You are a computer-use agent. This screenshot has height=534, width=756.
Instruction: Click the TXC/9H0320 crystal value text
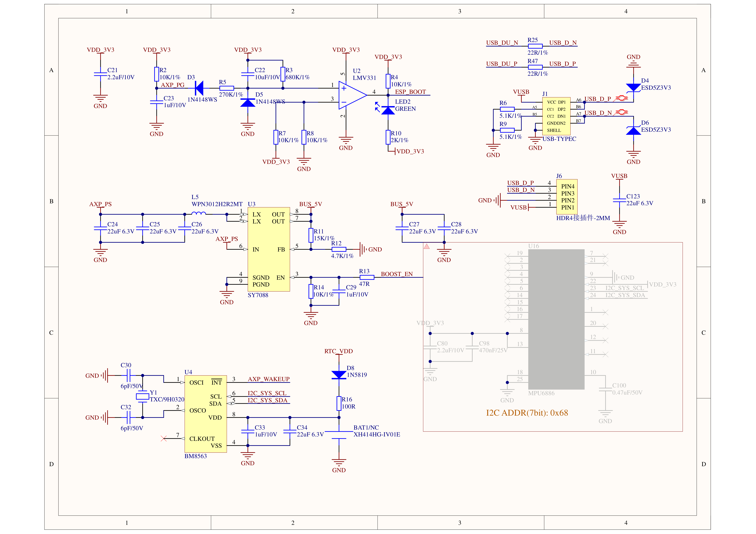click(x=167, y=399)
